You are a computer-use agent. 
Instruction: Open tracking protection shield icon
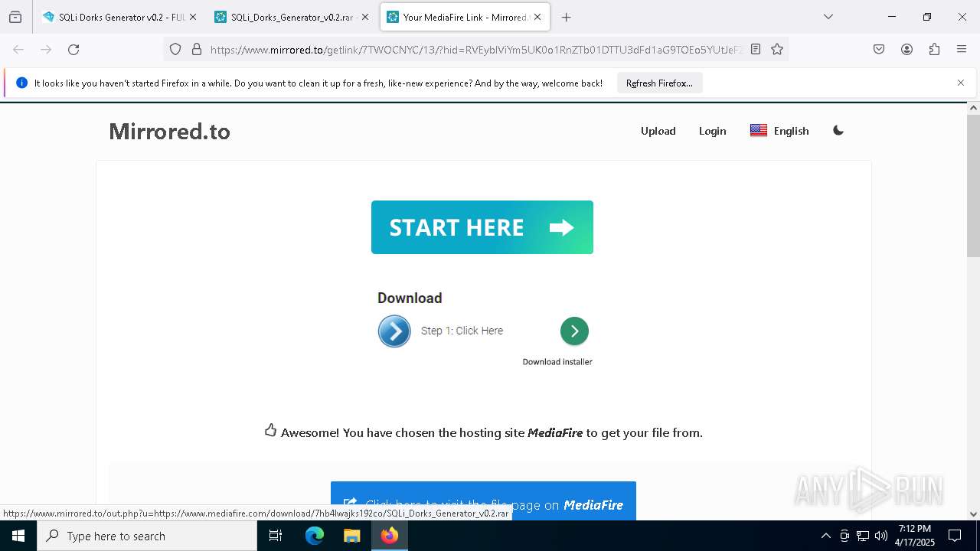[x=175, y=49]
